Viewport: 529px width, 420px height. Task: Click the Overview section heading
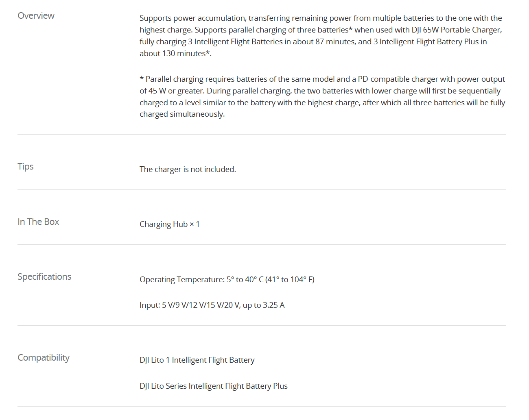pyautogui.click(x=36, y=15)
